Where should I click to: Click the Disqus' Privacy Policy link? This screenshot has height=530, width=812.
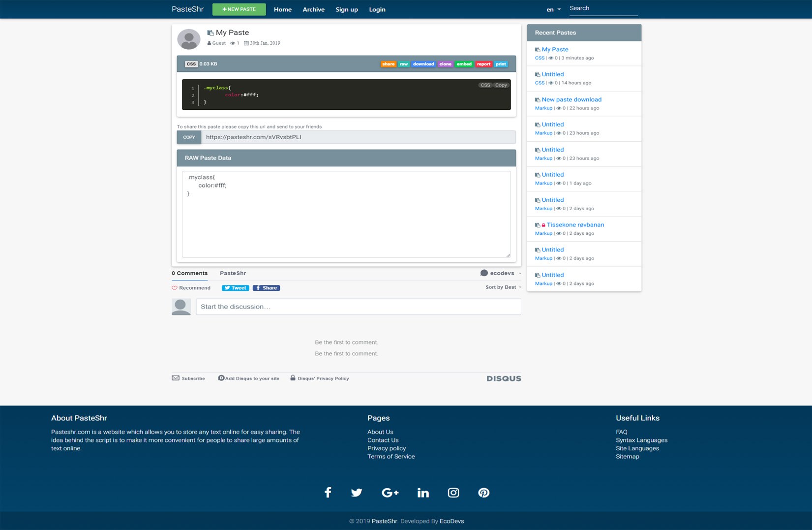323,378
